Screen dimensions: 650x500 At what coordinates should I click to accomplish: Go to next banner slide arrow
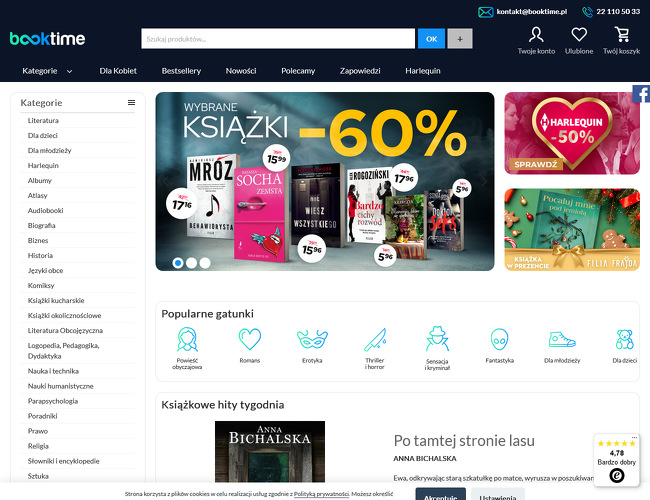point(484,181)
